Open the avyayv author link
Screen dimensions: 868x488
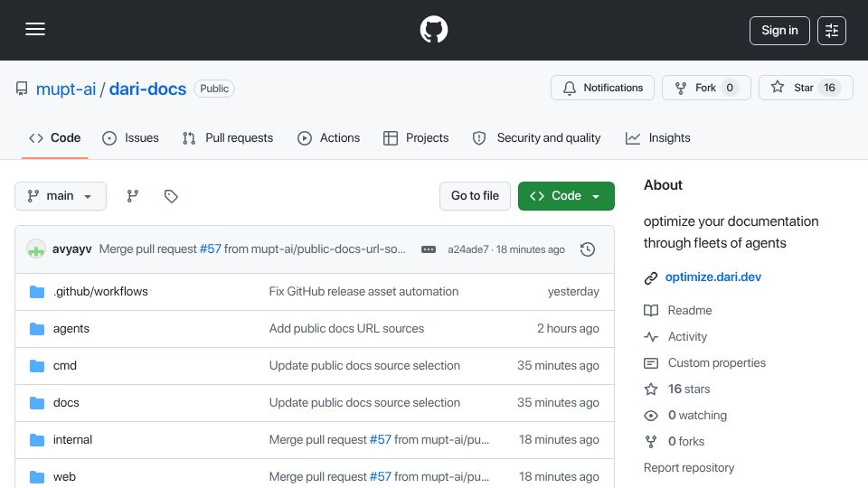click(72, 249)
